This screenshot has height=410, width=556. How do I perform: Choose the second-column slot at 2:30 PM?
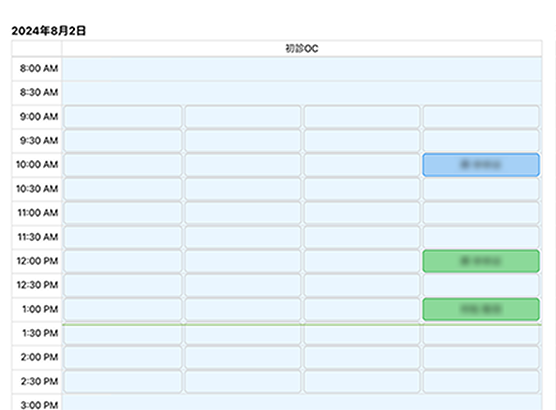(243, 381)
